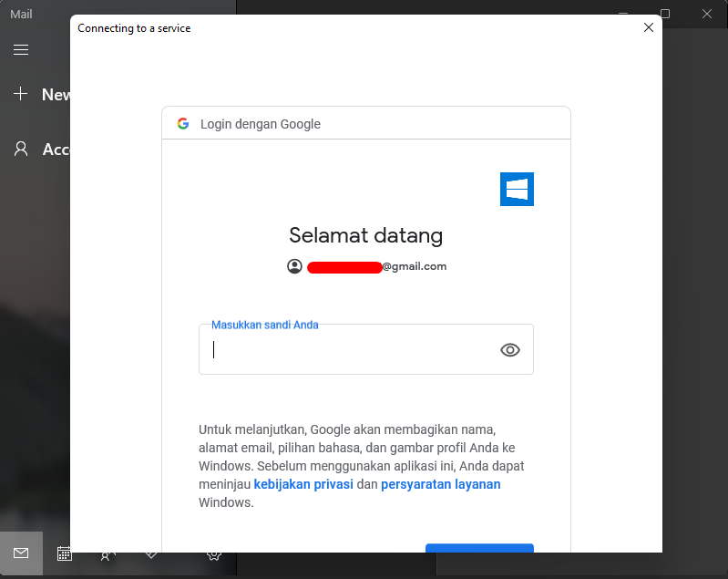Show password with the eye icon
Image resolution: width=728 pixels, height=579 pixels.
click(510, 350)
